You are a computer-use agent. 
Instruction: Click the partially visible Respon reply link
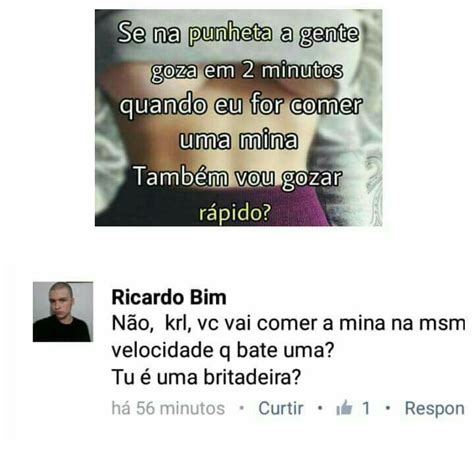(x=434, y=409)
